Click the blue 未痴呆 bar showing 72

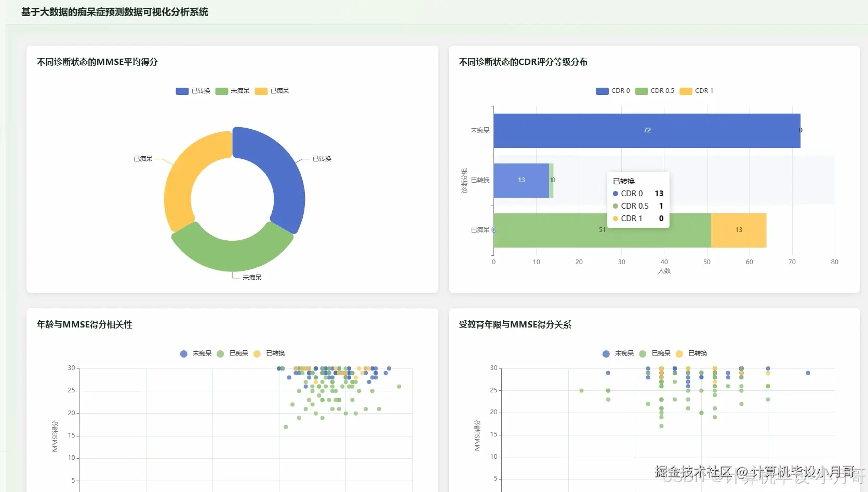[x=647, y=130]
